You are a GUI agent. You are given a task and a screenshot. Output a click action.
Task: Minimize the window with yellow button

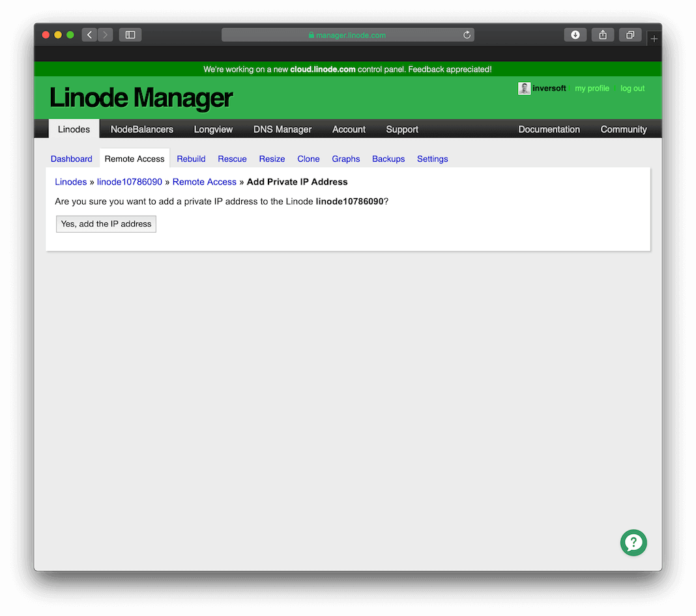[x=58, y=35]
